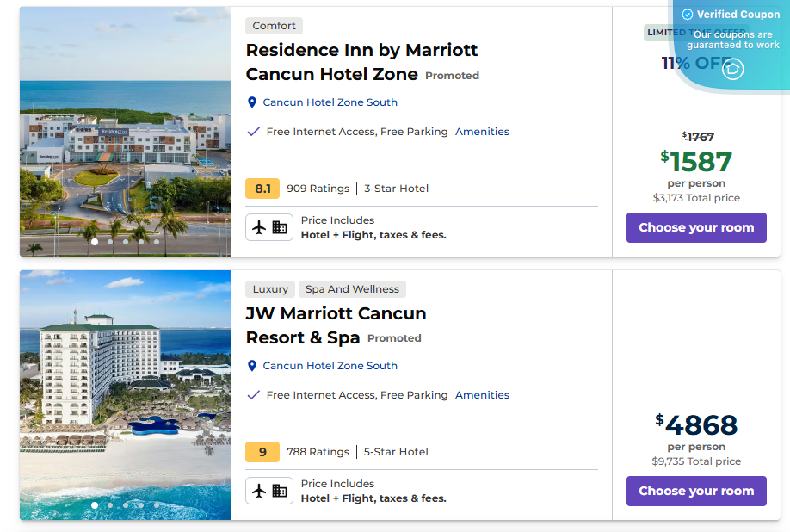Select the map pin icon under JW Marriott name
The image size is (790, 532).
(251, 365)
